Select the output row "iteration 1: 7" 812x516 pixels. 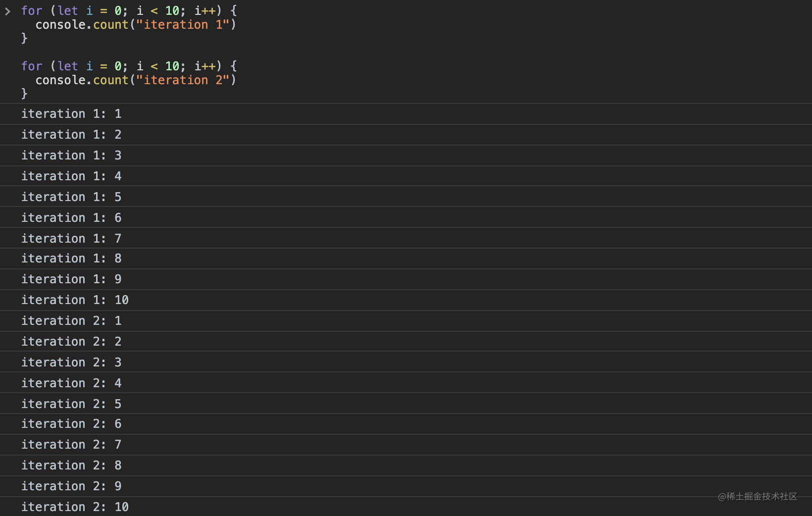(x=406, y=238)
